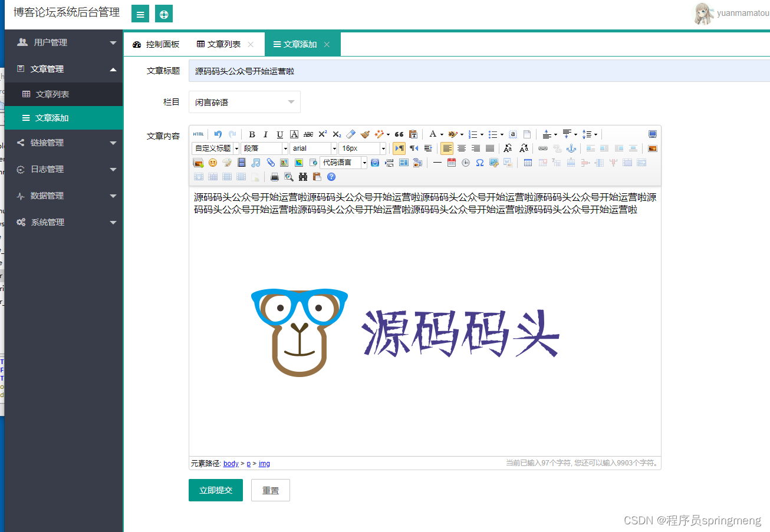Pick font color with the A icon

(433, 134)
